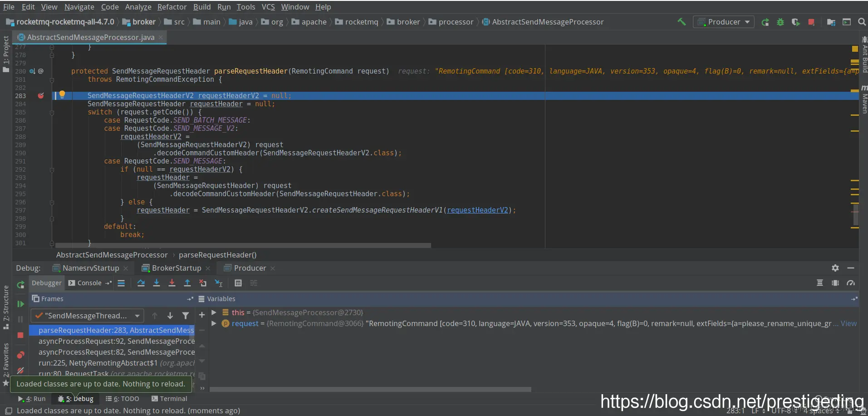Open the View Breakpoints dialog

coord(20,355)
